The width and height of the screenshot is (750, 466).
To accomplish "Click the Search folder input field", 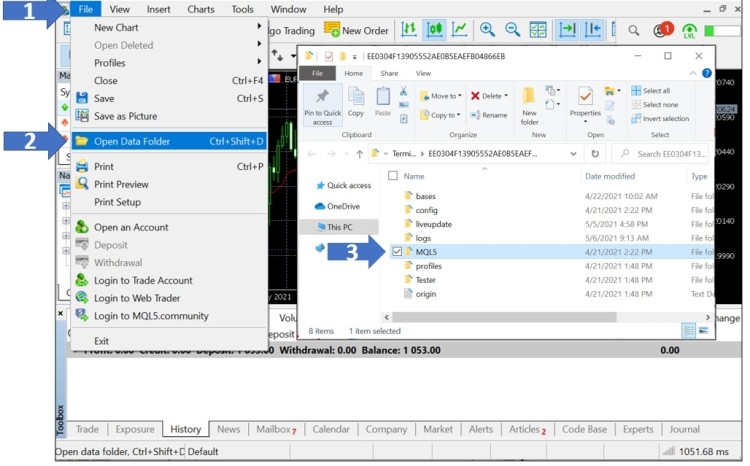I will [x=670, y=154].
